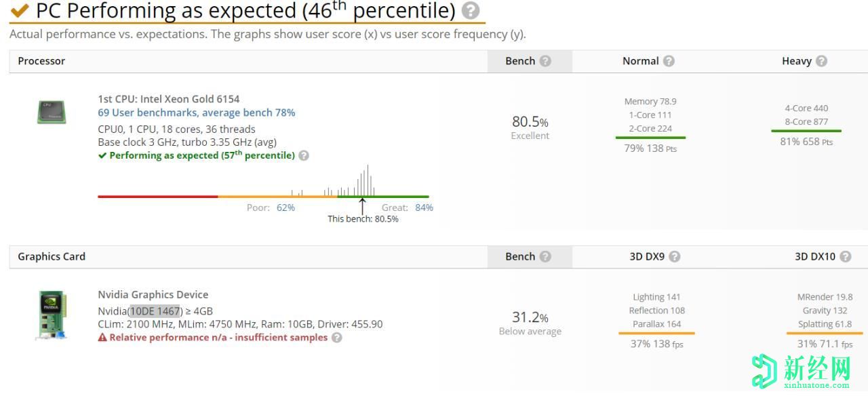Click help icon after insufficient samples warning
Viewport: 868px width, 396px height.
coord(337,337)
